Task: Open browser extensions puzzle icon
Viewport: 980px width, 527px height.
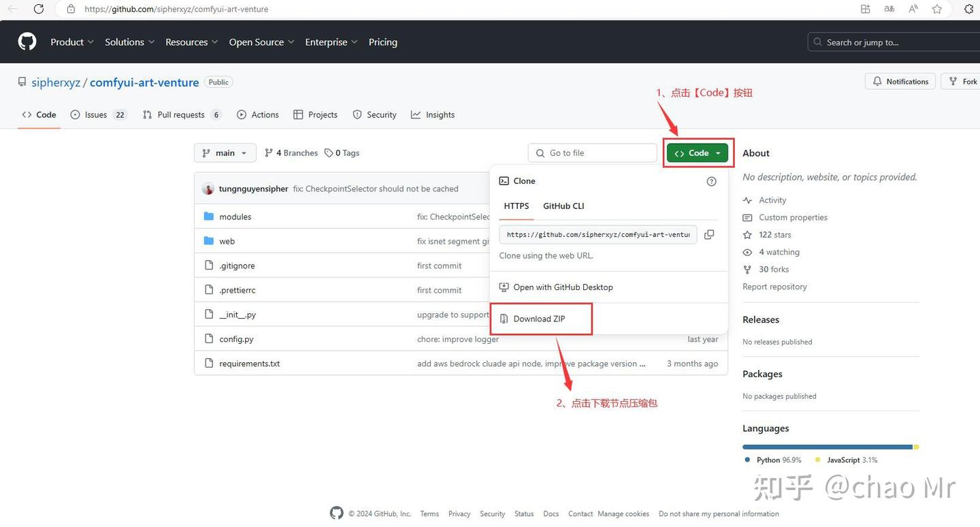Action: point(969,9)
